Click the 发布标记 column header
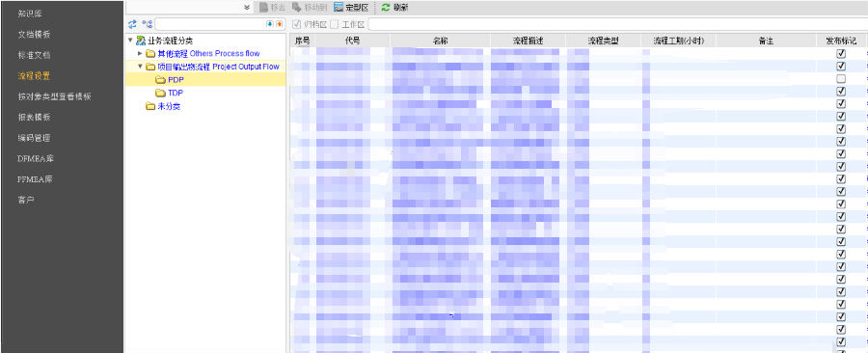 pyautogui.click(x=841, y=41)
